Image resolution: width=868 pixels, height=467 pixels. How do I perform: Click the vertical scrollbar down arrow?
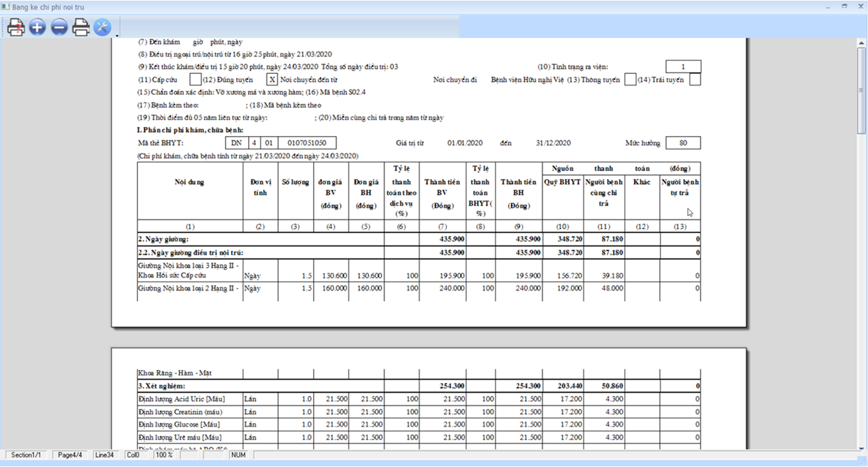(862, 447)
